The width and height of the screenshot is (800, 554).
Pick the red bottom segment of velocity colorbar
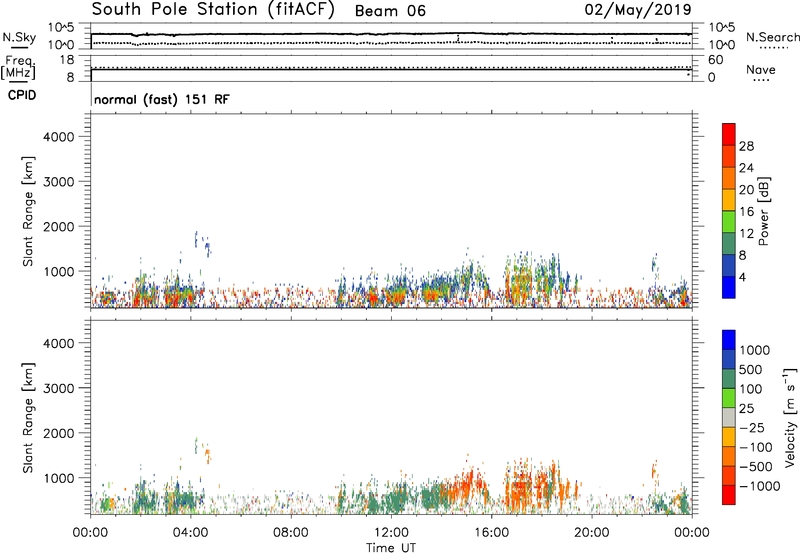pos(729,495)
